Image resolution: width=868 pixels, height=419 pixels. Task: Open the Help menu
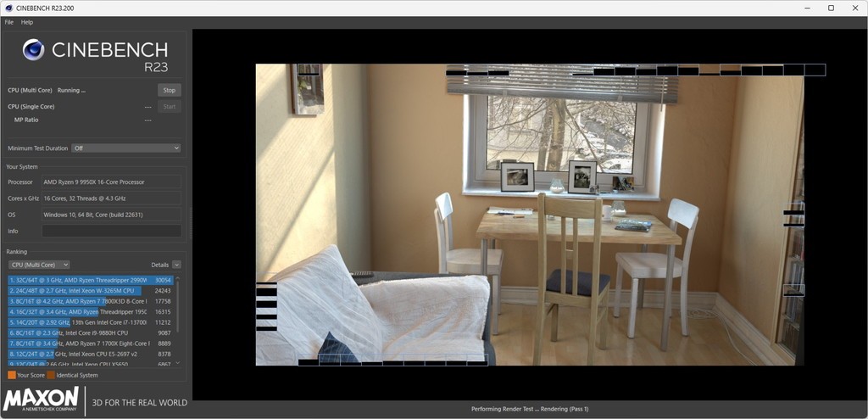point(27,22)
